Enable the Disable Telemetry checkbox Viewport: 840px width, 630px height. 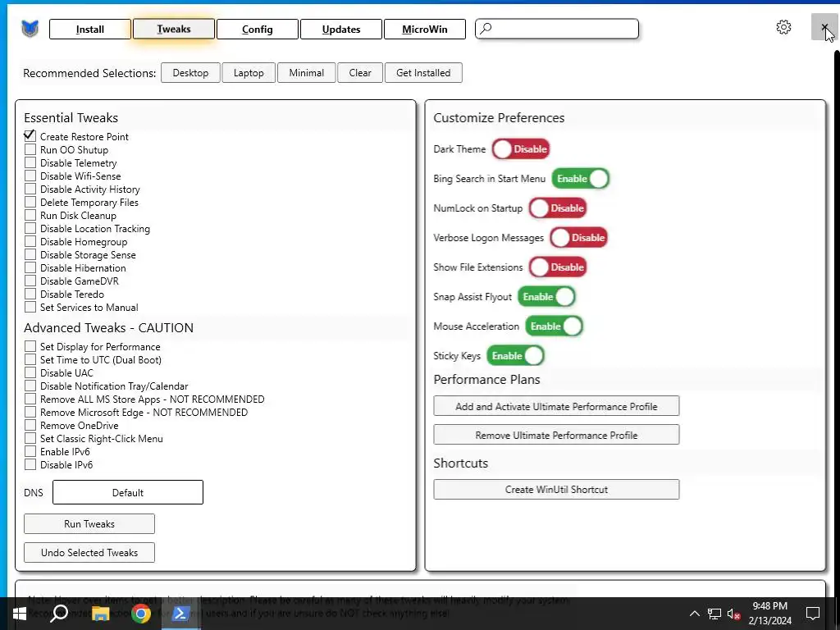(30, 162)
